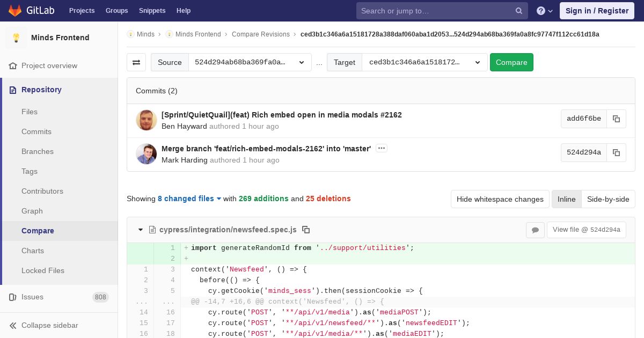Click the search magnifier icon

point(519,11)
